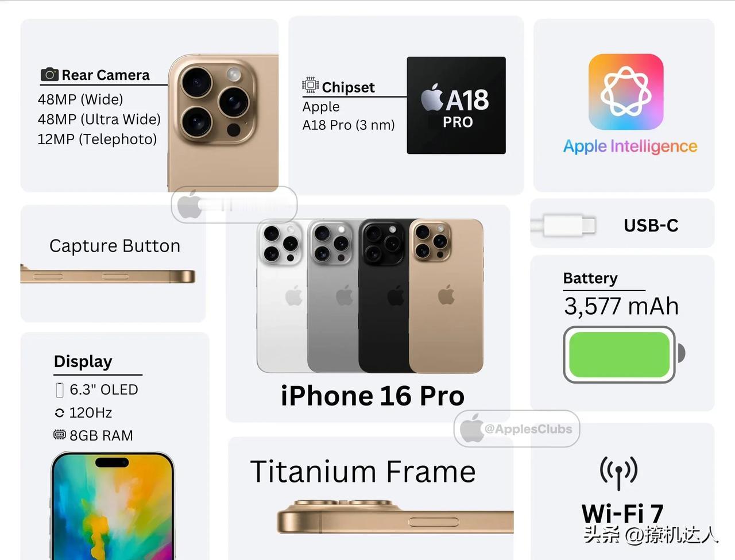
Task: Click the Titanium Frame heading
Action: point(363,472)
